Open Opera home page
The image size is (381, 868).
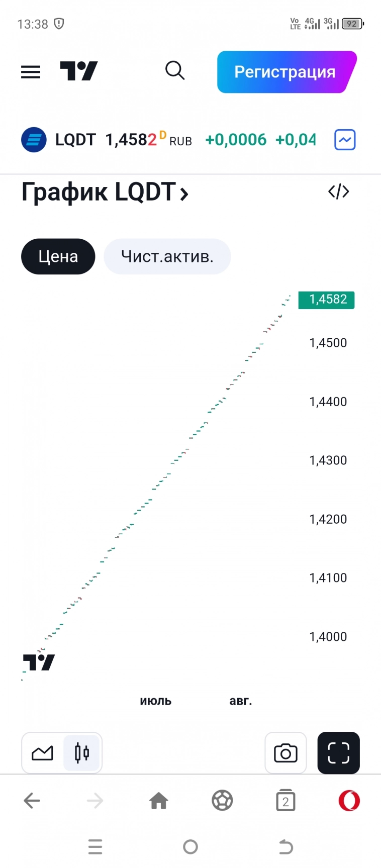coord(159,801)
